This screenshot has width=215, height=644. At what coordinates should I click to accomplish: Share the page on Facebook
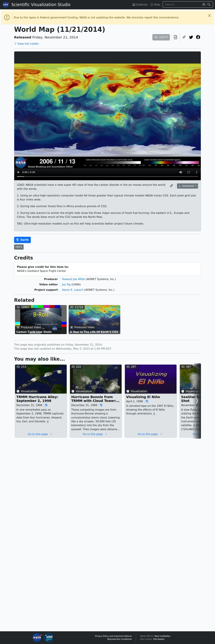coord(198,37)
